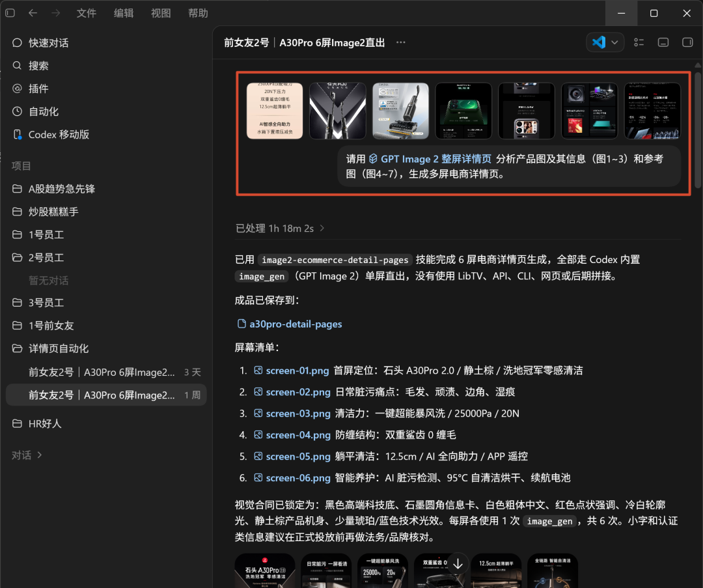The height and width of the screenshot is (588, 703).
Task: Open the seventh dark stats thumbnail
Action: pyautogui.click(x=652, y=111)
